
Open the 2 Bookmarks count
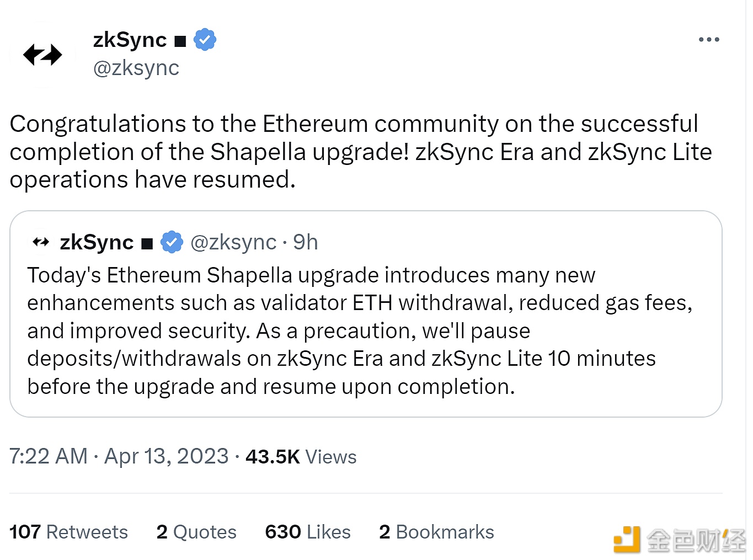coord(436,532)
